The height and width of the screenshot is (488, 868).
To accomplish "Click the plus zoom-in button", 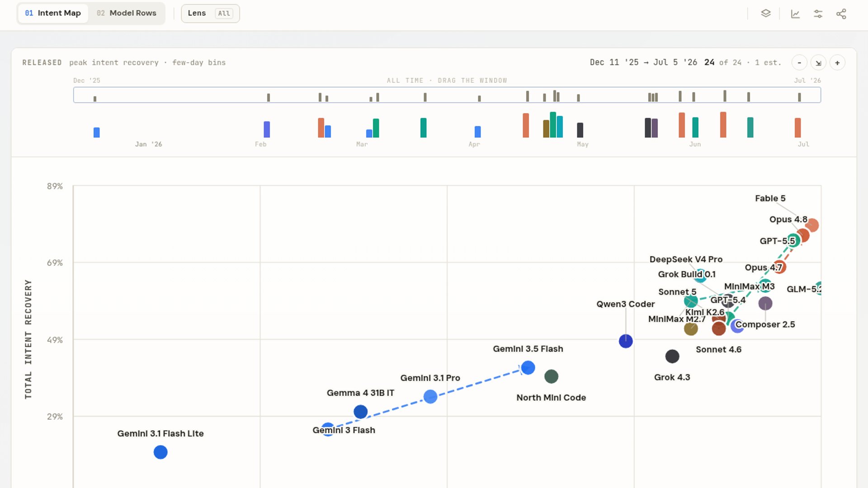I will pyautogui.click(x=837, y=63).
